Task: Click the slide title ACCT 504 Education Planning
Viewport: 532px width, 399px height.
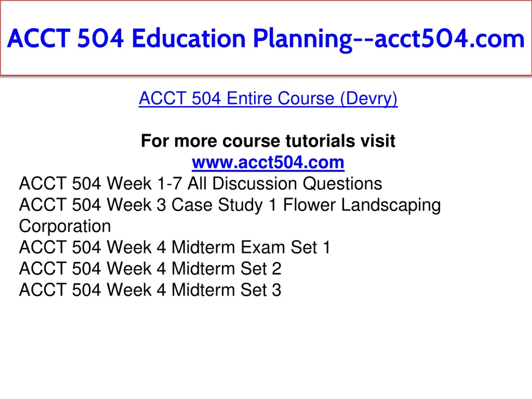Action: (266, 38)
